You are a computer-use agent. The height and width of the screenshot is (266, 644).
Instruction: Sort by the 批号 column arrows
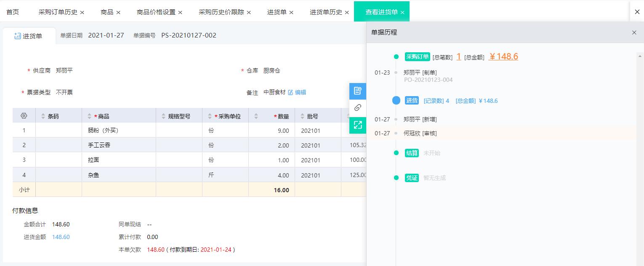(301, 115)
